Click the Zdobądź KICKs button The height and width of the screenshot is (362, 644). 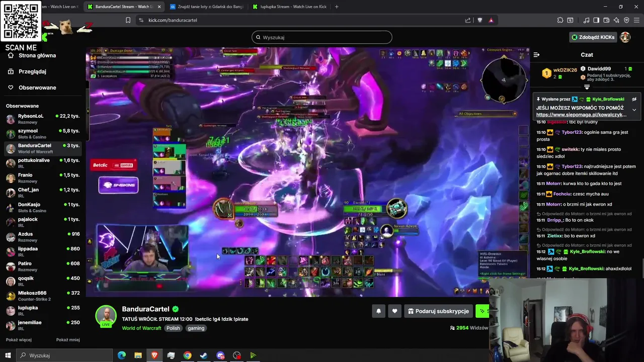pyautogui.click(x=593, y=37)
